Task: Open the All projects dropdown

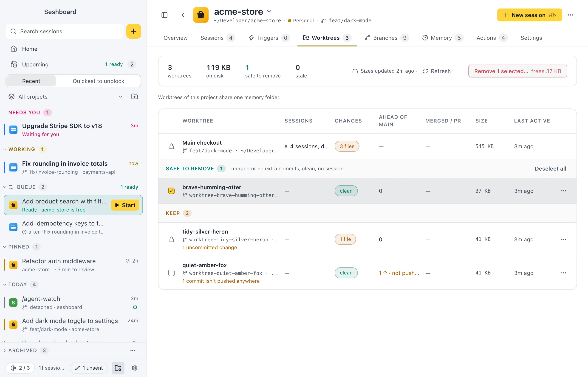Action: pos(65,97)
